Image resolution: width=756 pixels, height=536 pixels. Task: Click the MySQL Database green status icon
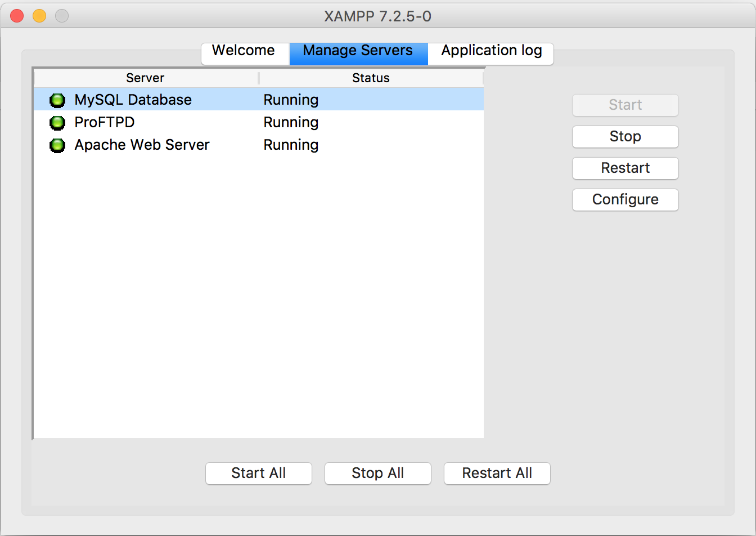[57, 100]
